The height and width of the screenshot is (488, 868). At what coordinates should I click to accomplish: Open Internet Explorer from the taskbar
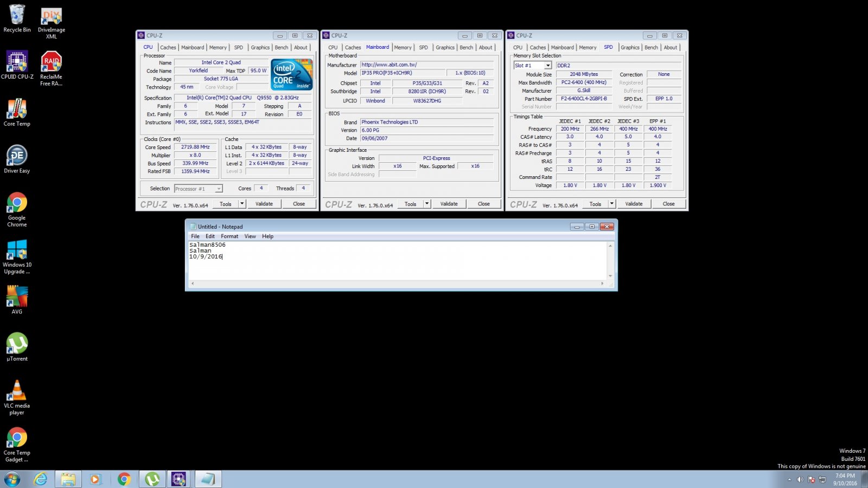coord(40,479)
